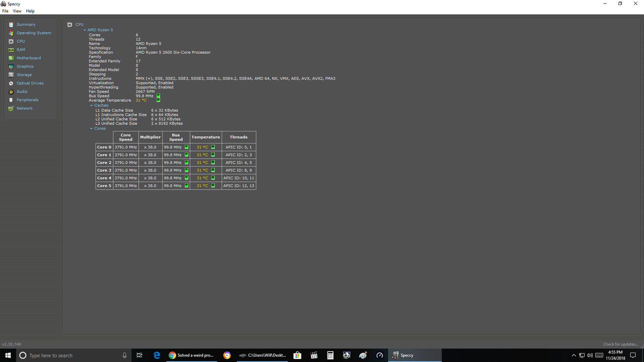Open the Action Center notifications
The height and width of the screenshot is (362, 644).
[x=633, y=355]
